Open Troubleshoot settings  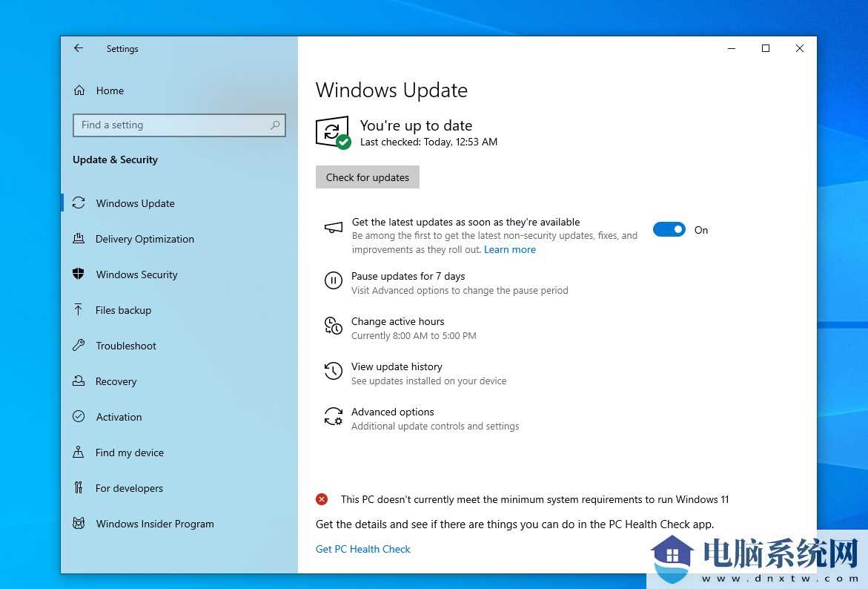click(x=126, y=346)
